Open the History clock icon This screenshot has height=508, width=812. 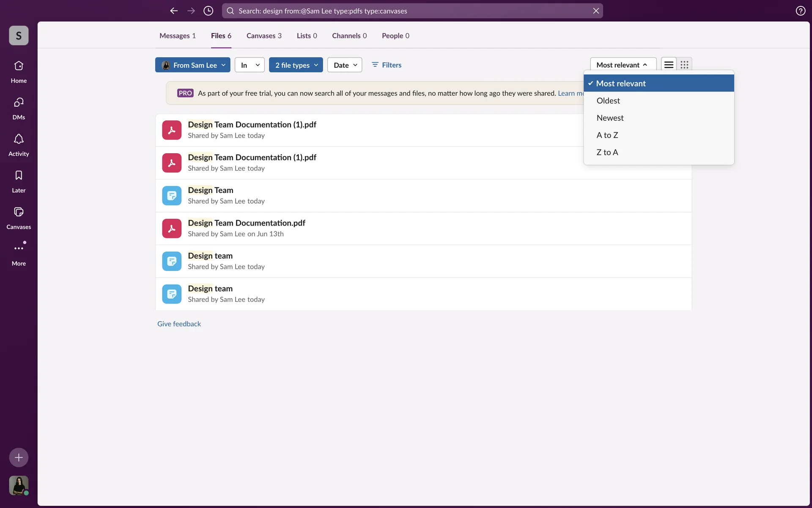[x=208, y=11]
